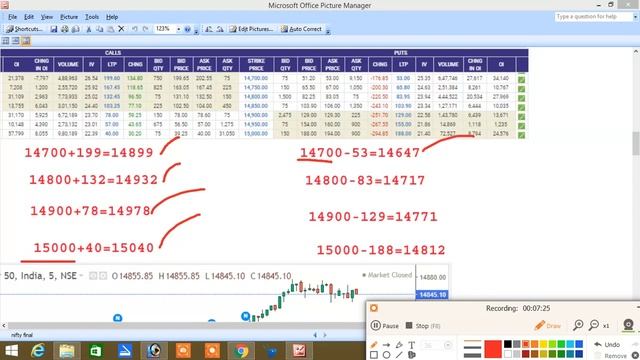Click the zoom in magnifier in recorder
Image resolution: width=640 pixels, height=360 pixels.
click(x=578, y=325)
